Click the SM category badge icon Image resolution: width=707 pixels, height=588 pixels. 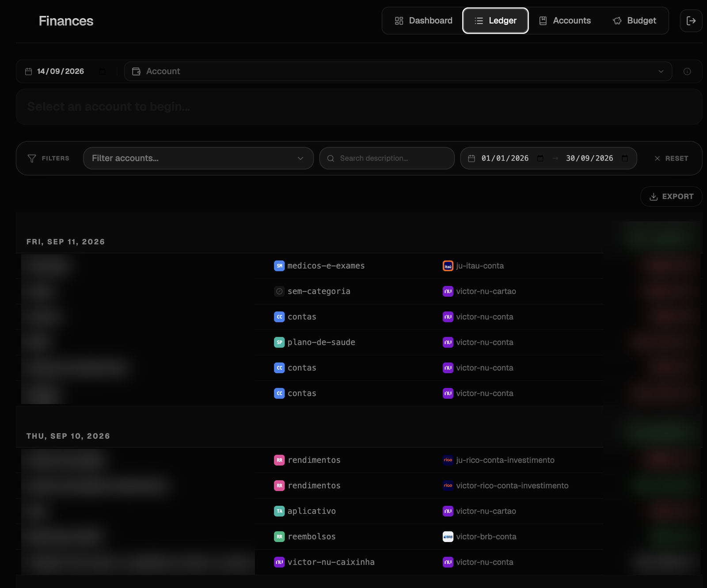[x=279, y=266]
